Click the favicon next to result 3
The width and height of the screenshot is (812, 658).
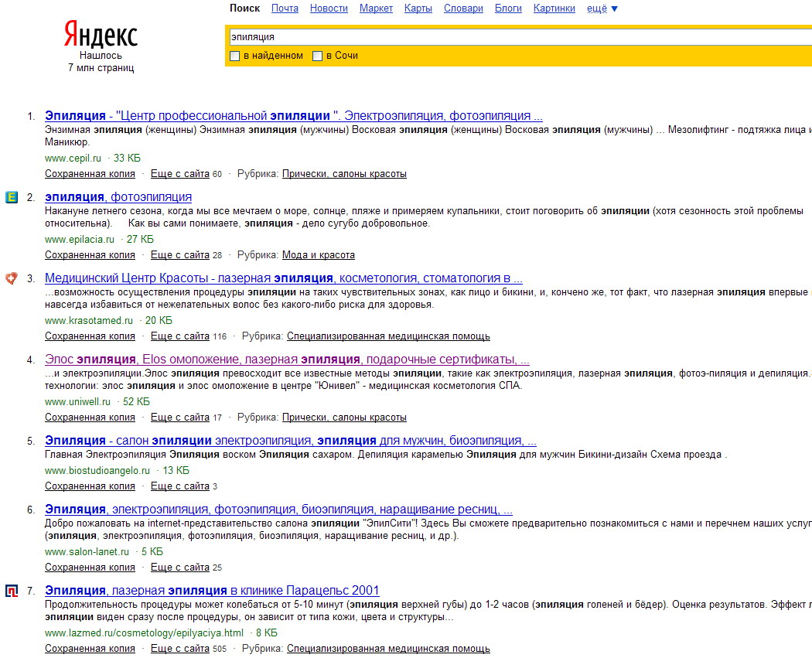[x=11, y=278]
